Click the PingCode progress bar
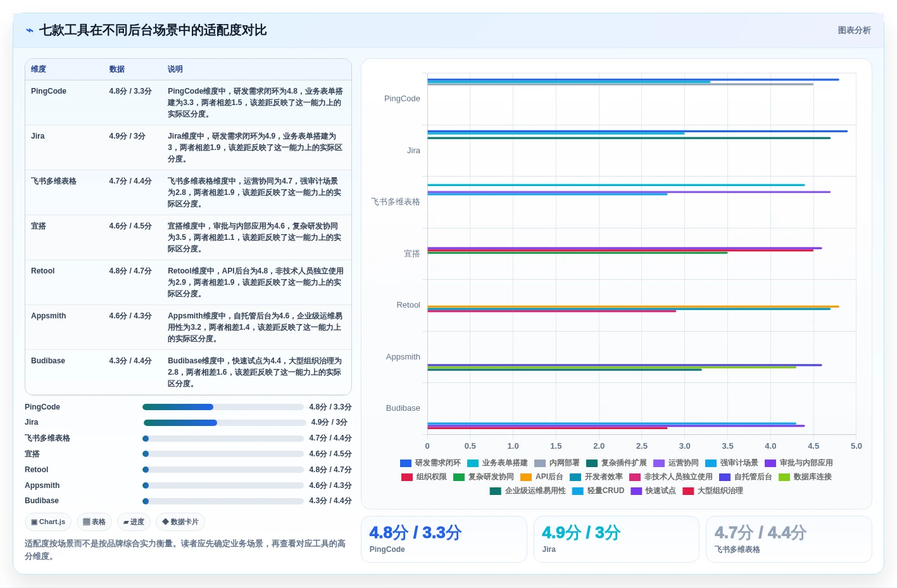 223,407
